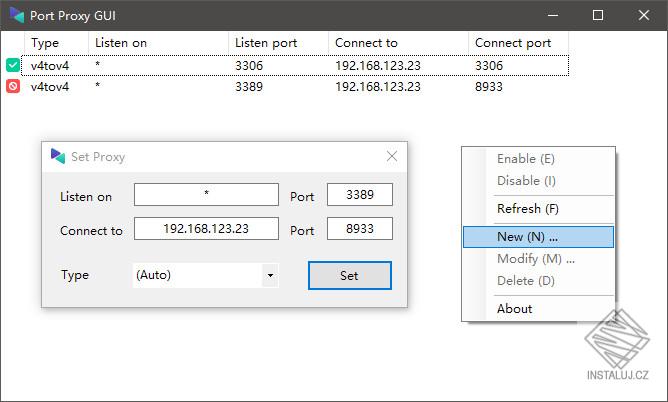The width and height of the screenshot is (668, 402).
Task: Sort by the Listen port column header
Action: coord(279,43)
